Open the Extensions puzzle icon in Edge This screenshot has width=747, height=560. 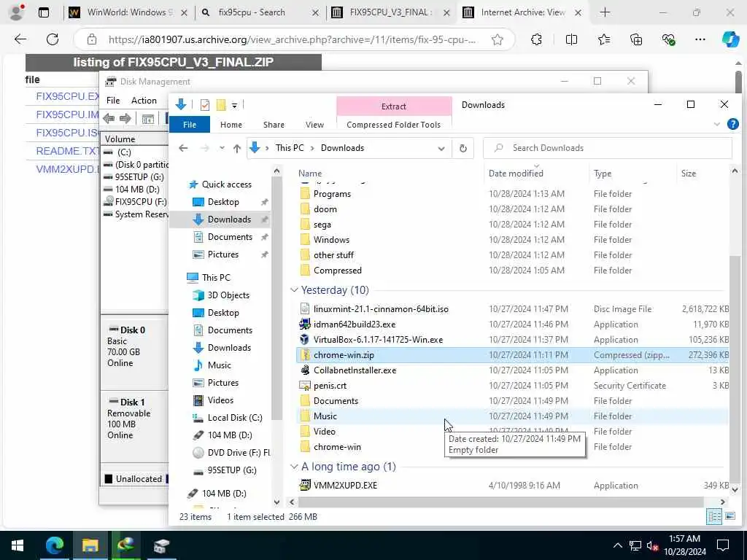(x=536, y=39)
